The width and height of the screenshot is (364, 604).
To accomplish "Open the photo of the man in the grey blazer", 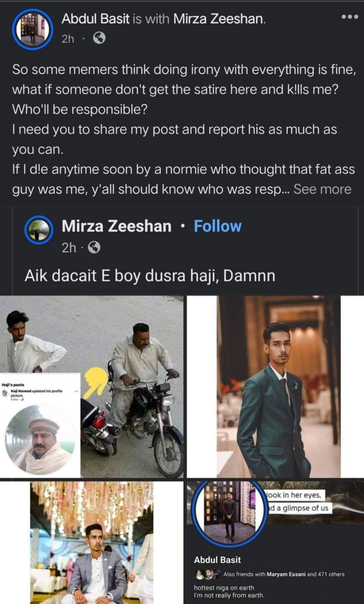I will (x=92, y=542).
